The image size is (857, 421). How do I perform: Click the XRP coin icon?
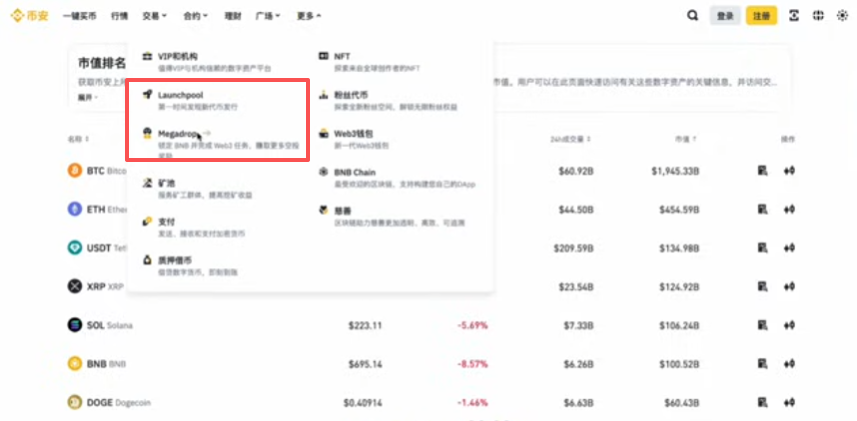(x=75, y=286)
